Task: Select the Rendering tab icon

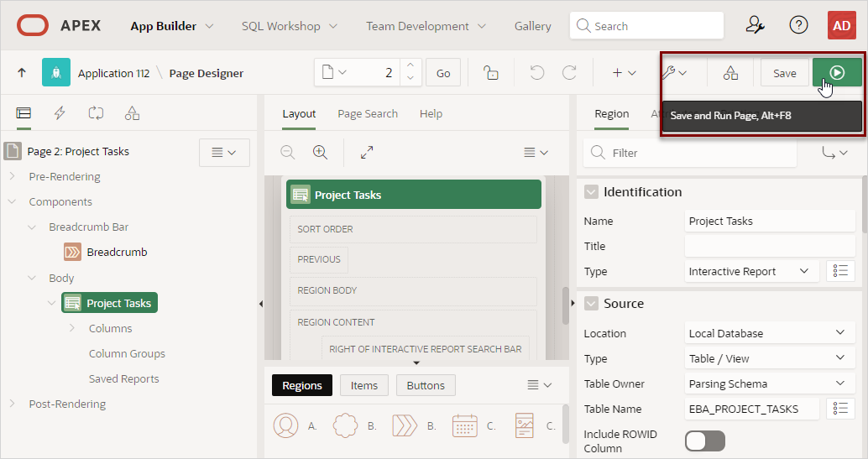Action: click(x=24, y=113)
